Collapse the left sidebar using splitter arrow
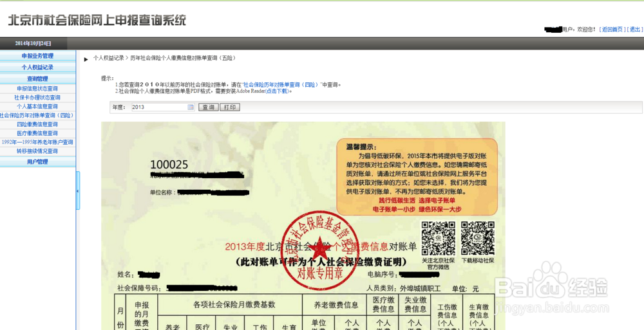Image resolution: width=644 pixels, height=330 pixels. pyautogui.click(x=78, y=191)
